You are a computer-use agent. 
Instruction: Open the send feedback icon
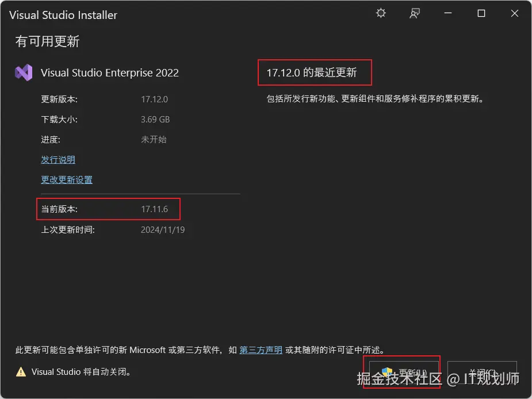pyautogui.click(x=414, y=13)
